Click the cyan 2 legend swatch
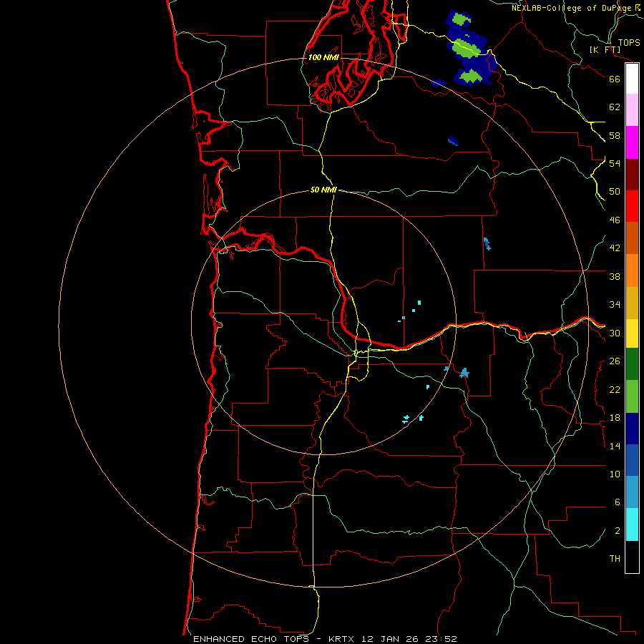This screenshot has width=644, height=644. click(632, 525)
